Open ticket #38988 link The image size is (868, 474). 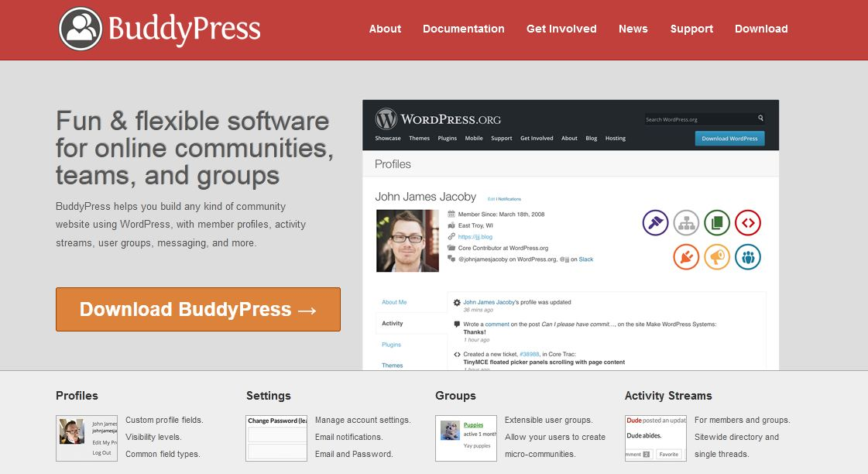click(x=529, y=355)
